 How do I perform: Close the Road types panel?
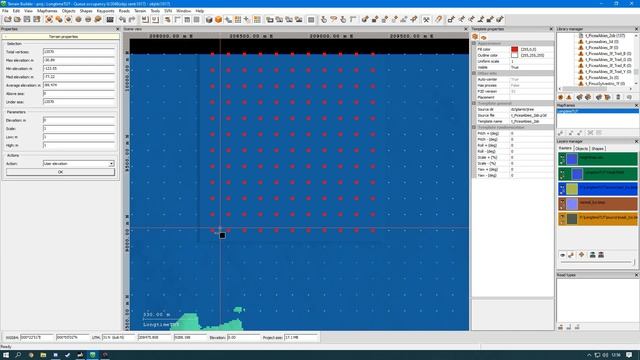click(x=636, y=275)
